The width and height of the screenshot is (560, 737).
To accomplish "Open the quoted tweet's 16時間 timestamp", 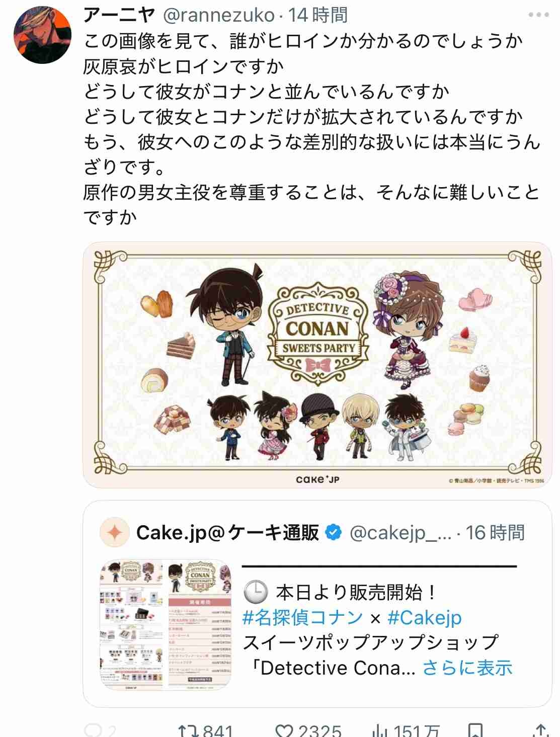I will click(x=495, y=532).
